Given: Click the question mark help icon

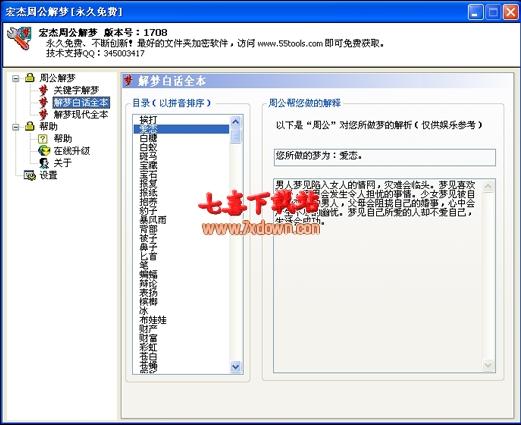Looking at the screenshot, I should point(43,139).
